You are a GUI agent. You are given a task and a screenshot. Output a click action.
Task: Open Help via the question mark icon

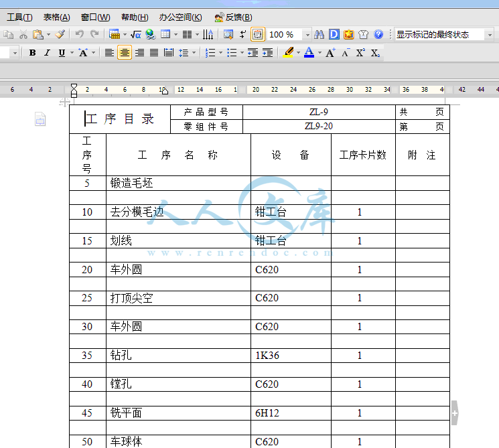coord(378,34)
